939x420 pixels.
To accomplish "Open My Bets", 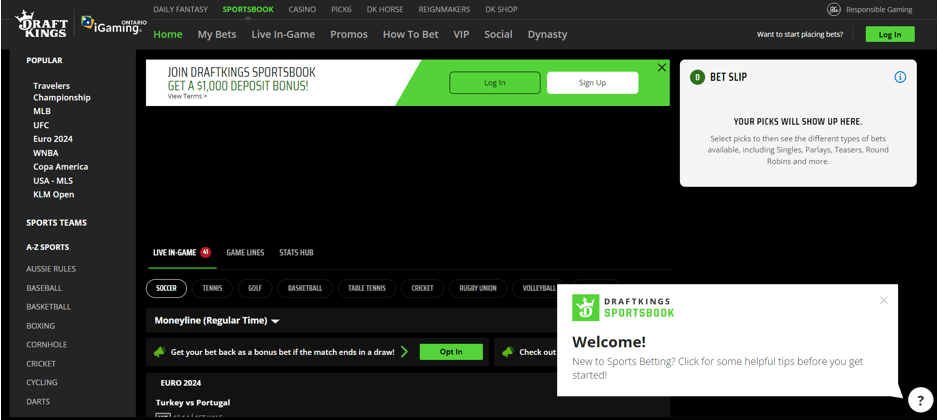I will (217, 34).
